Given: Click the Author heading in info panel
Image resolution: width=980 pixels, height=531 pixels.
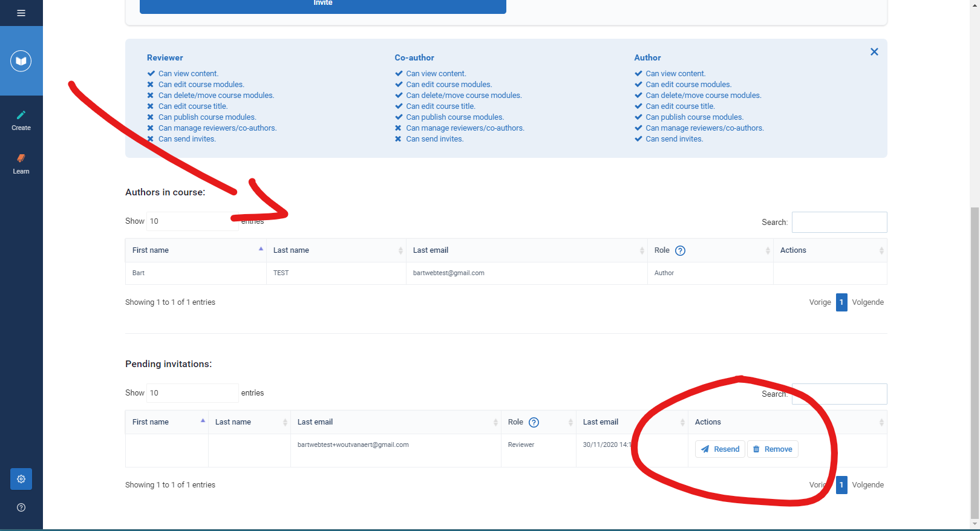Looking at the screenshot, I should pos(647,58).
